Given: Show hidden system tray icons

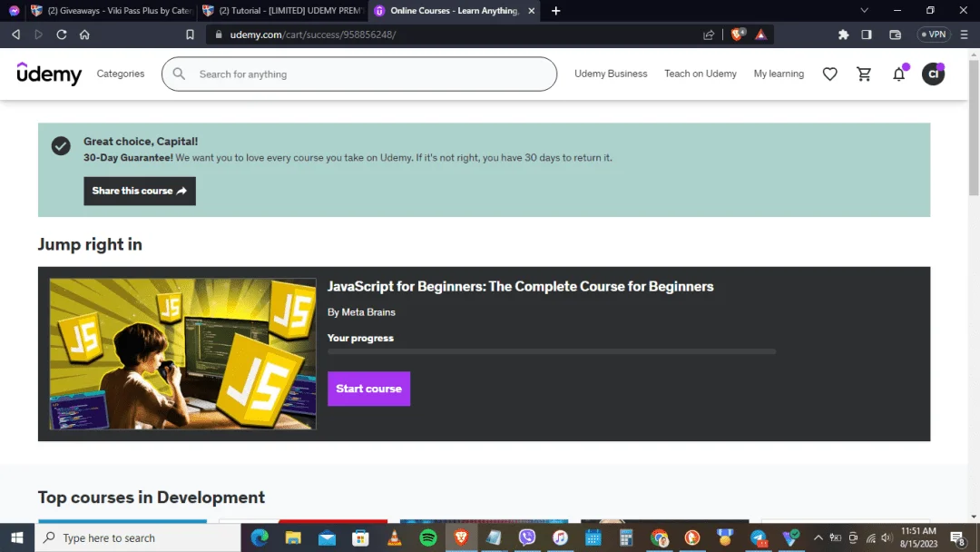Looking at the screenshot, I should click(818, 537).
